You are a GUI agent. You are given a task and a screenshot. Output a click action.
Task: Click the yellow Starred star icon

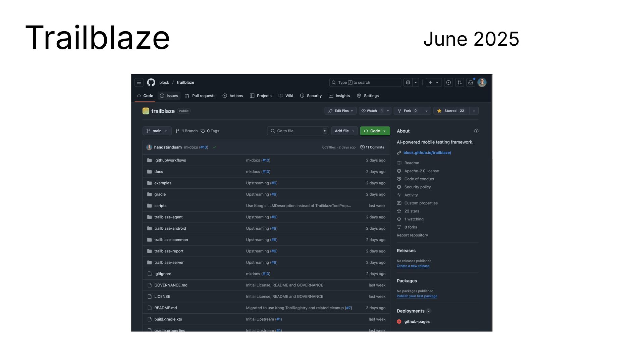pos(439,111)
